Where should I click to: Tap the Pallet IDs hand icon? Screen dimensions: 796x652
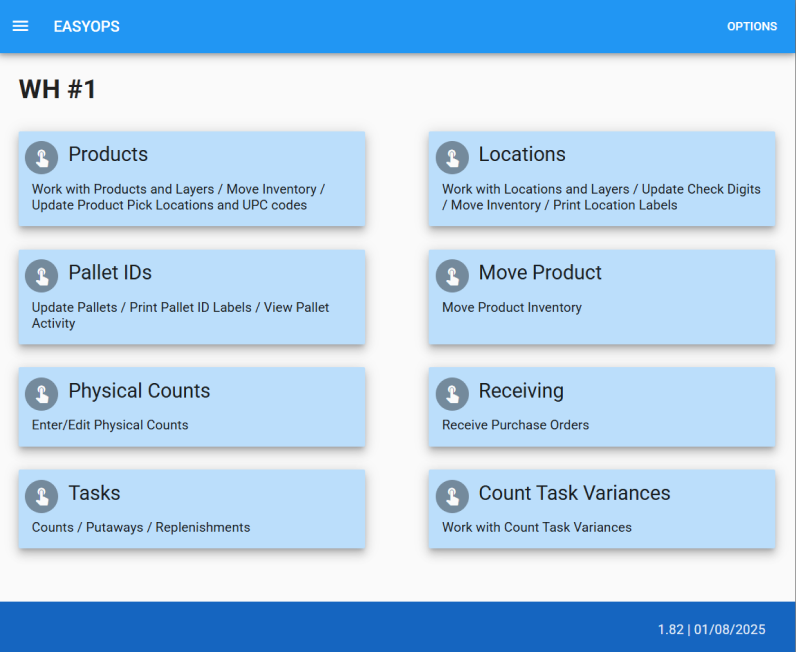(41, 275)
